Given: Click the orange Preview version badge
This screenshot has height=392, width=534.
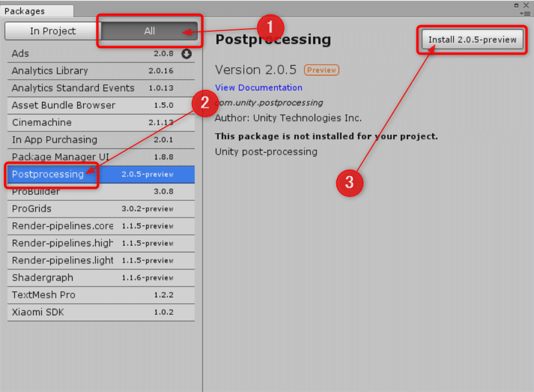Looking at the screenshot, I should (321, 70).
